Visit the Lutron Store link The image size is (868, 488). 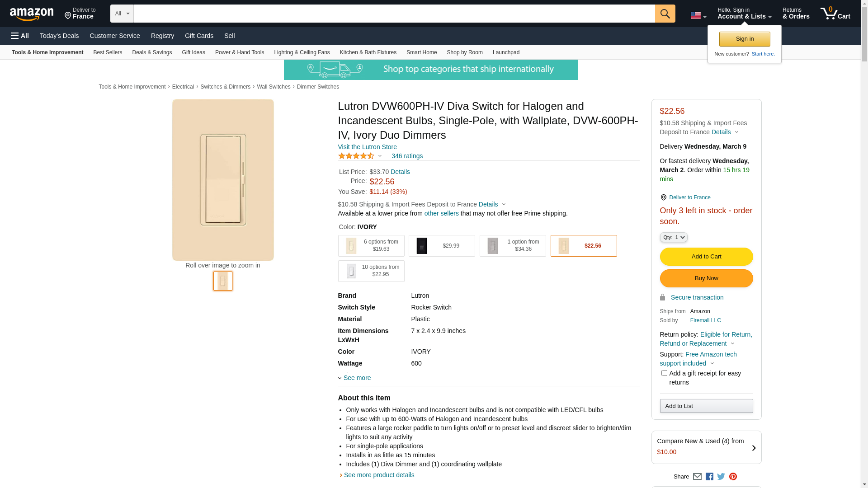pyautogui.click(x=367, y=147)
